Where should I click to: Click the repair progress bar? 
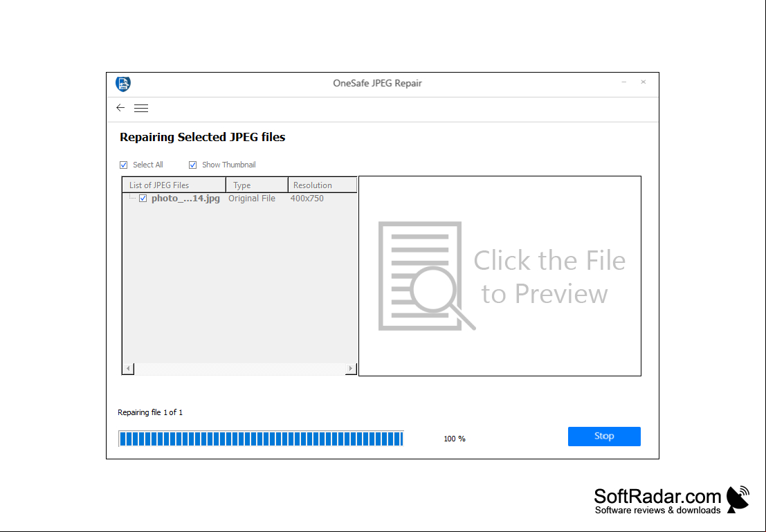point(261,439)
